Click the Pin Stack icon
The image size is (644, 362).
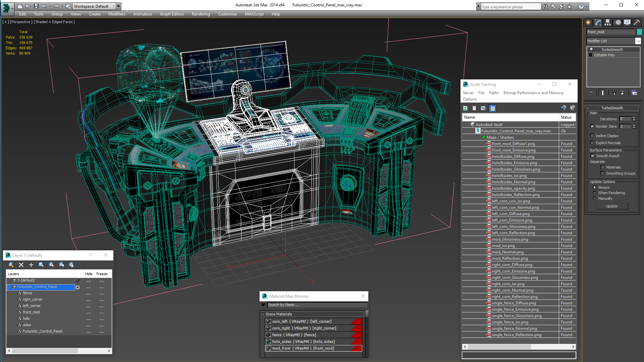coord(591,93)
